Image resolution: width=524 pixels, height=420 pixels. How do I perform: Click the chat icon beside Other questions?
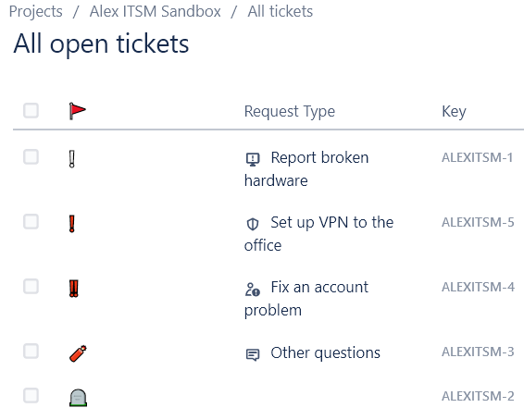point(253,354)
